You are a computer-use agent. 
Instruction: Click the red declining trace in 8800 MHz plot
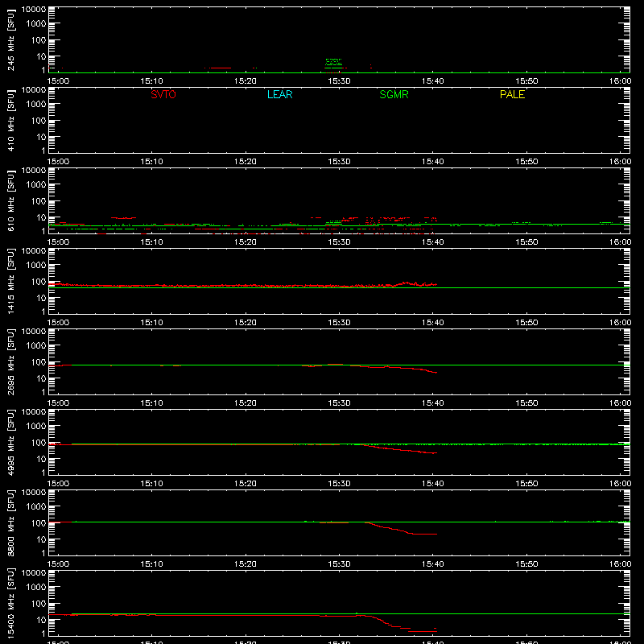(x=400, y=529)
